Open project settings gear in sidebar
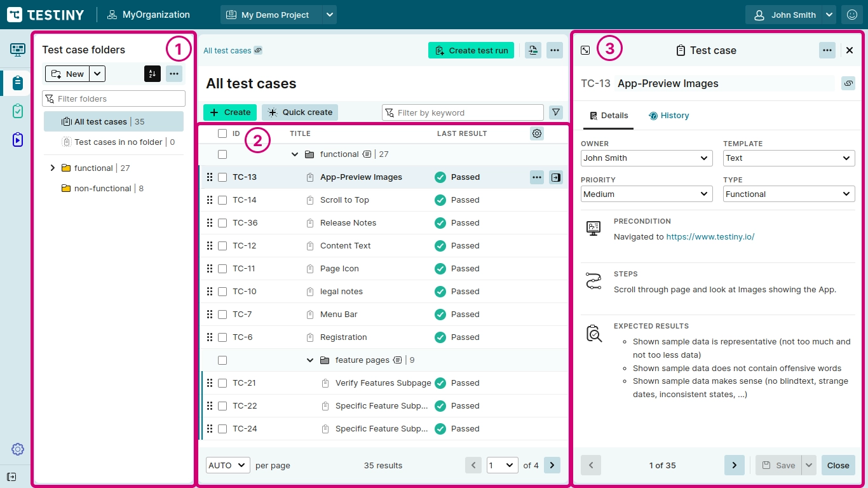This screenshot has width=868, height=488. coord(17,449)
